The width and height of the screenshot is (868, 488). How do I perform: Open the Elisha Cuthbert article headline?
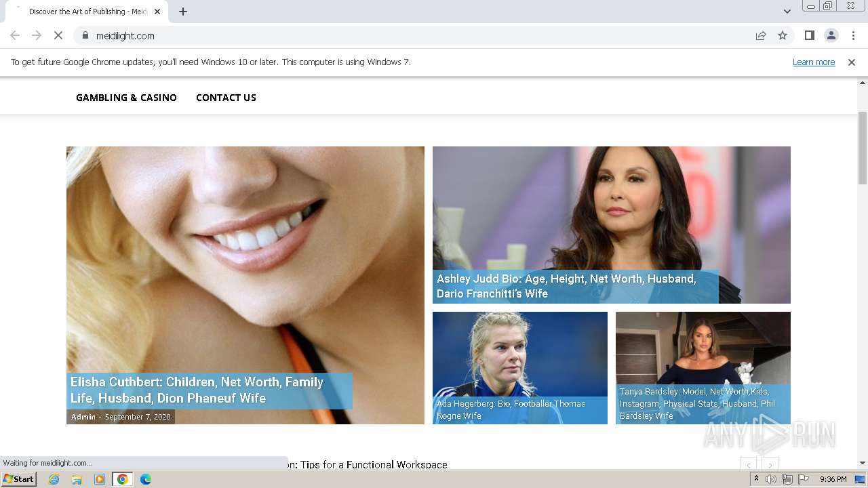(197, 390)
